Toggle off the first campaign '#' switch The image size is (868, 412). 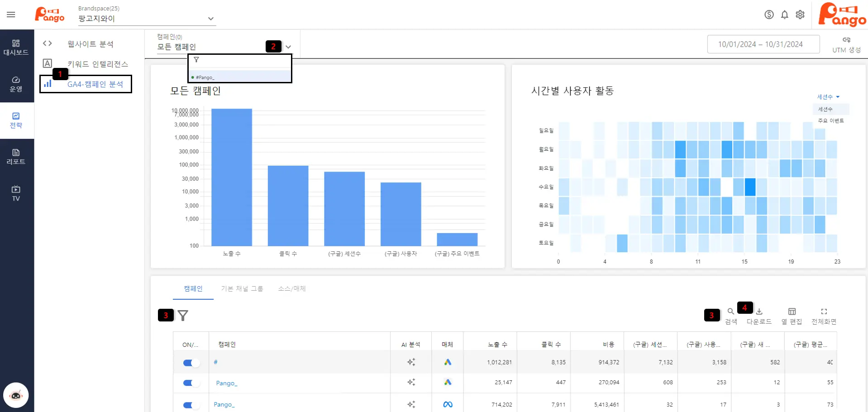coord(191,363)
